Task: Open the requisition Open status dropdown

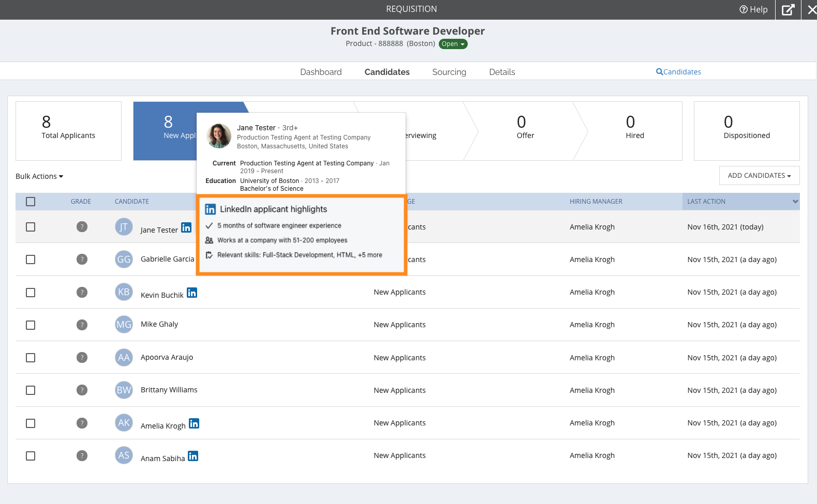Action: pyautogui.click(x=453, y=44)
